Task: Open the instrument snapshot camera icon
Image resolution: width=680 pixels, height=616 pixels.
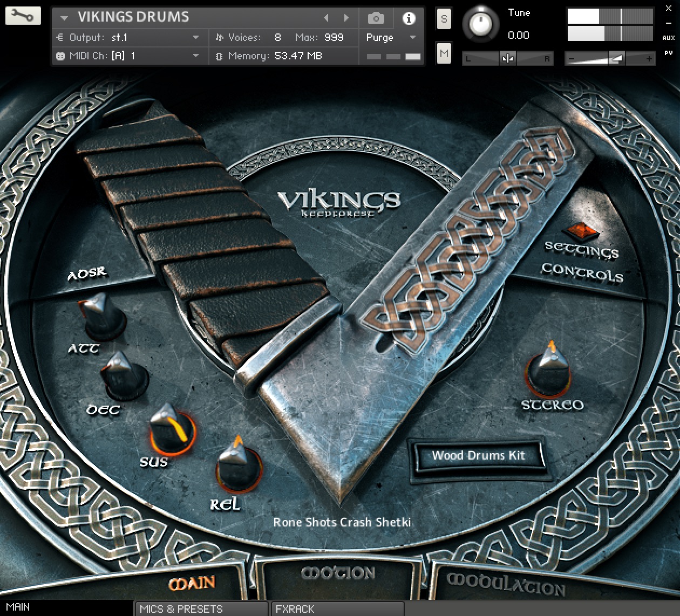Action: click(376, 18)
